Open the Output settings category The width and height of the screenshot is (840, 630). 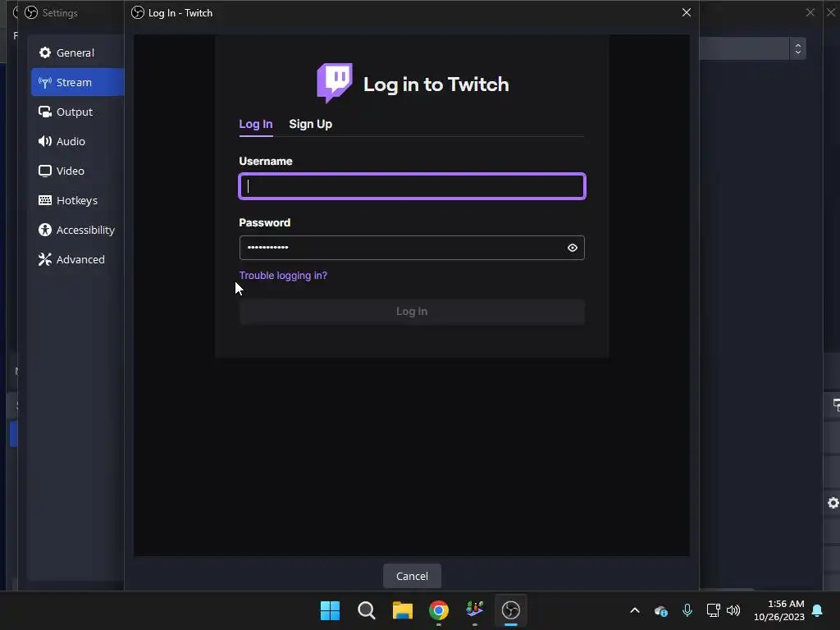tap(75, 112)
